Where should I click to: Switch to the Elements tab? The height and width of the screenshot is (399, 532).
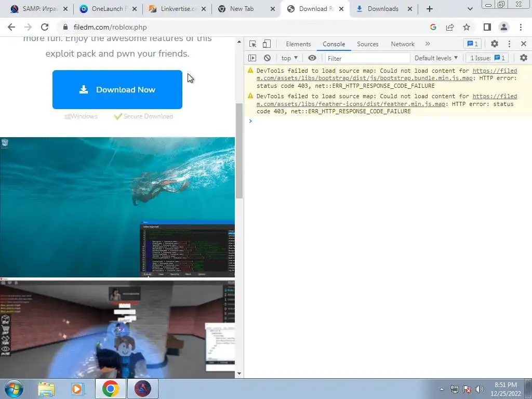pos(298,44)
